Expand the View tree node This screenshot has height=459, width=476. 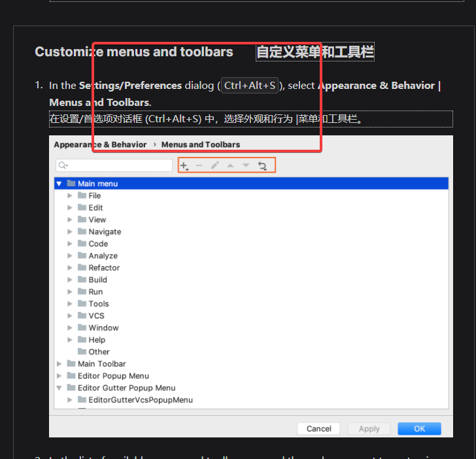[70, 220]
